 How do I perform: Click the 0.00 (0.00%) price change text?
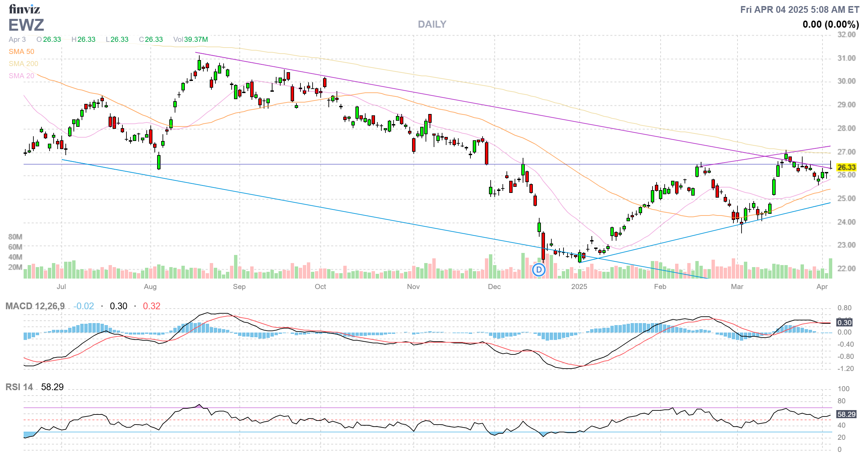[830, 24]
